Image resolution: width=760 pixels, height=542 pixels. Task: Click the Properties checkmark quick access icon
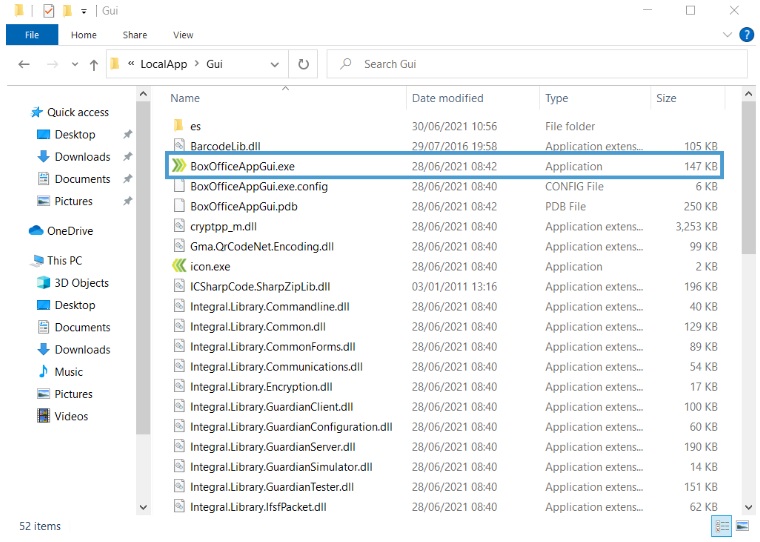48,11
